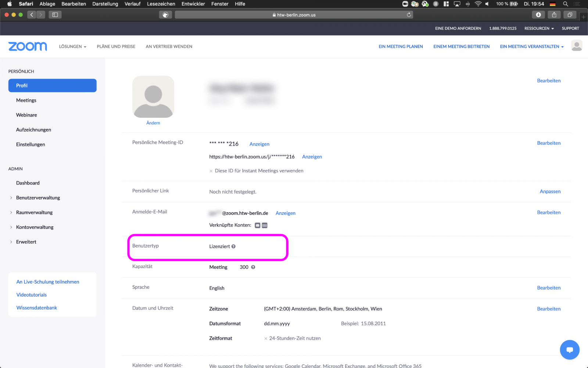The image size is (588, 368).
Task: Click Bearbeiten for Persönliche Meeting-ID
Action: coord(549,143)
